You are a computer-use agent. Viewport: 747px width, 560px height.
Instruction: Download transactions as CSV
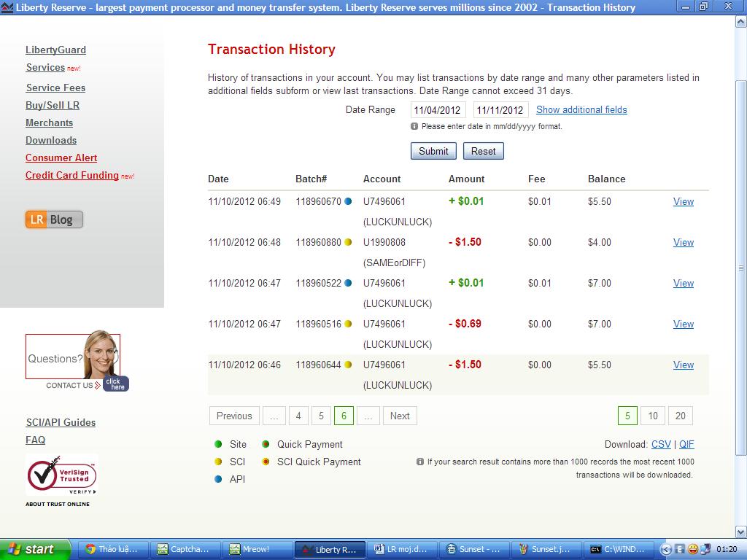pos(661,444)
